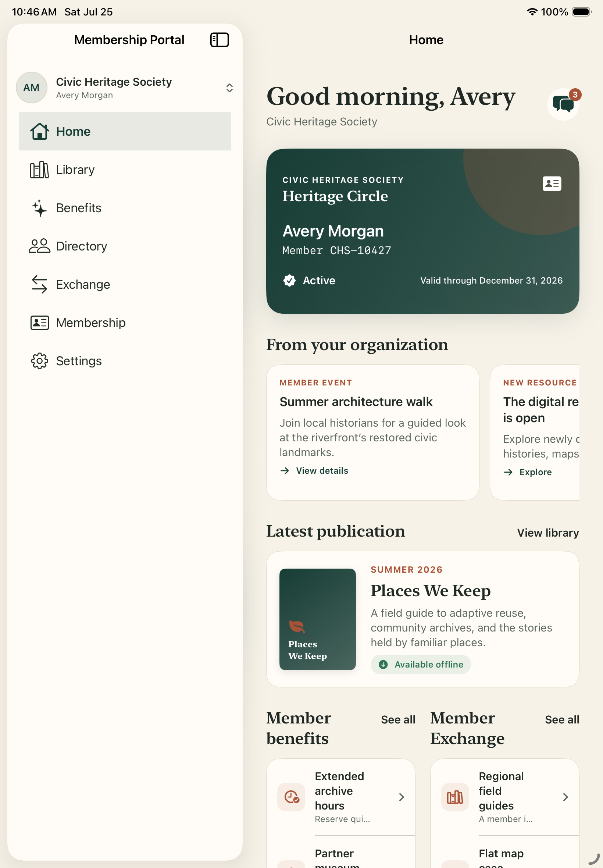Click the Home house icon
603x868 pixels.
pyautogui.click(x=39, y=132)
